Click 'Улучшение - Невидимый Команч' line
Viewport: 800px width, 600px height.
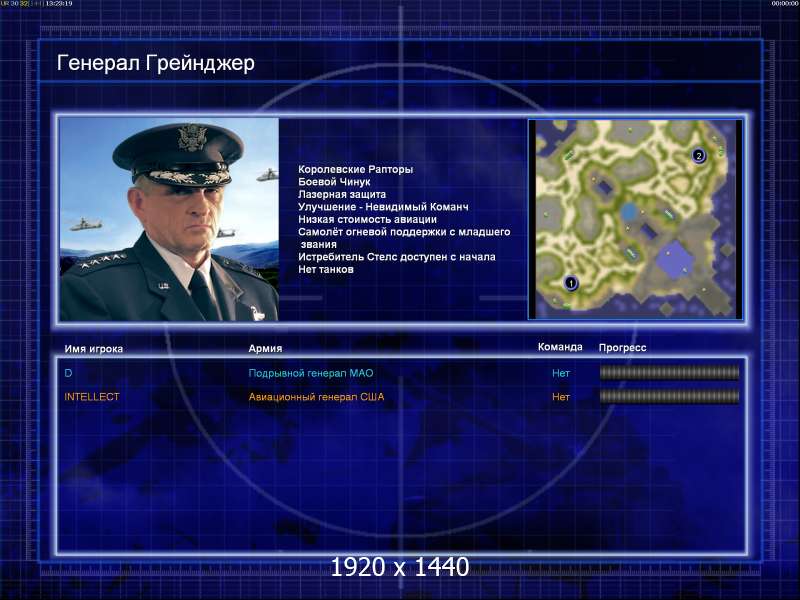coord(383,207)
